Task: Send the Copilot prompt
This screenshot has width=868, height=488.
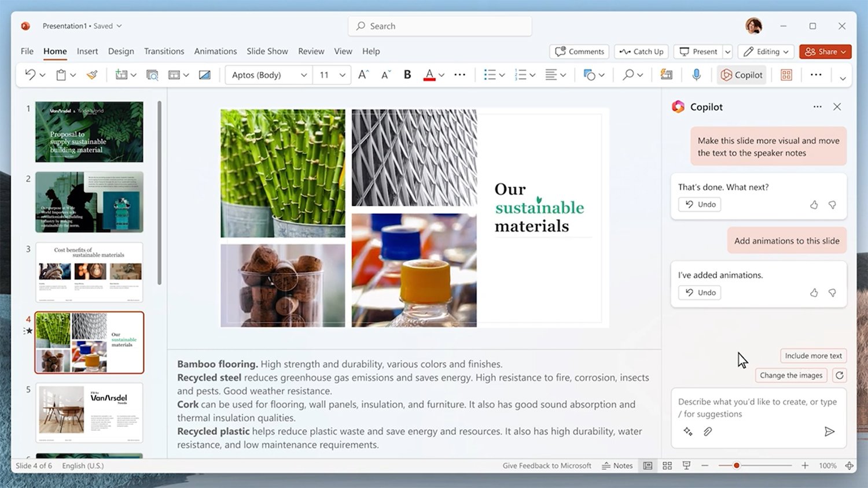Action: point(829,431)
